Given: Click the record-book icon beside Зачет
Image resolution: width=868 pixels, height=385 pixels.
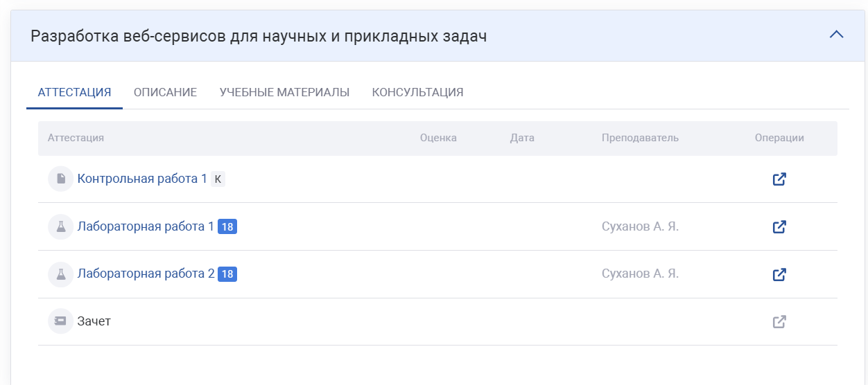Looking at the screenshot, I should coord(61,322).
